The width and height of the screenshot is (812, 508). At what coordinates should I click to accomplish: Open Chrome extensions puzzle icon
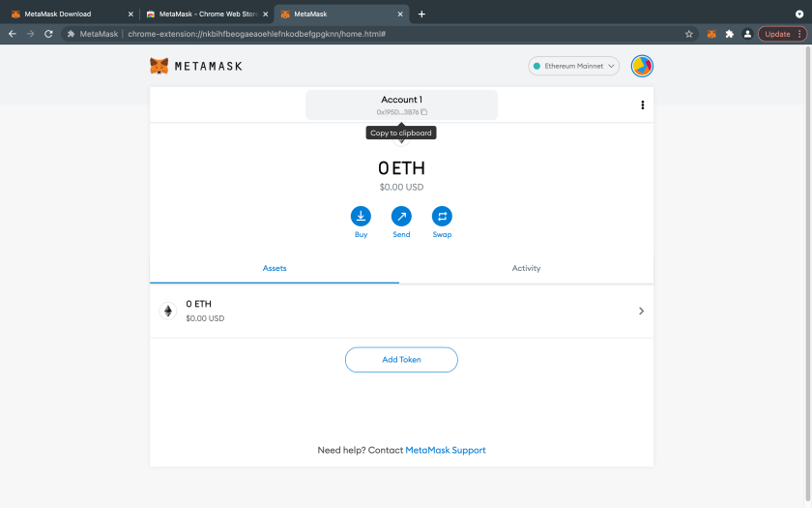[x=730, y=34]
